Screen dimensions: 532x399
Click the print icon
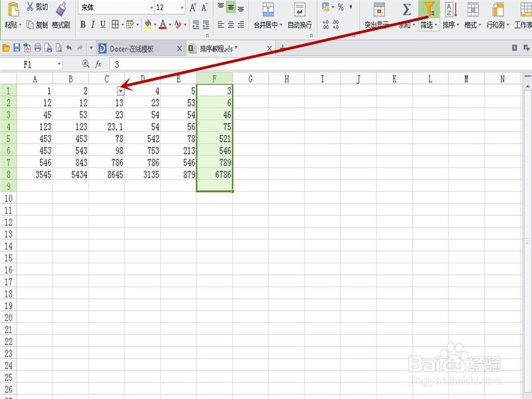click(x=38, y=48)
